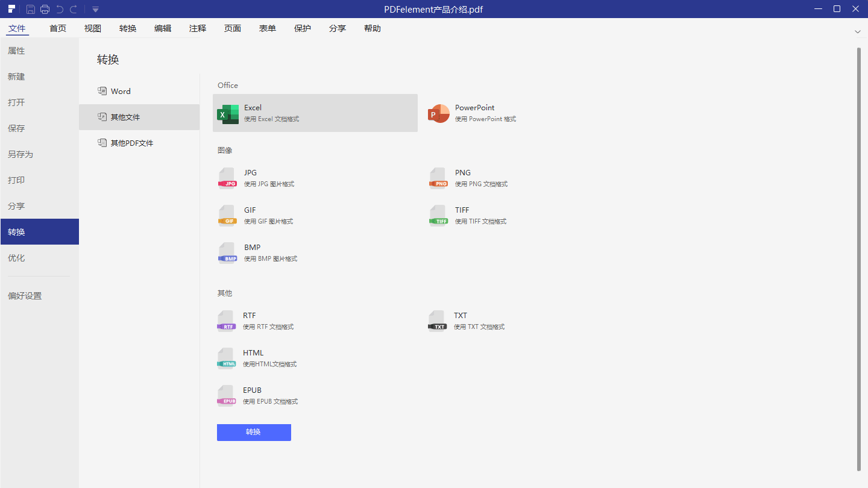Click 使用 GIF 图片格式 description
The height and width of the screenshot is (488, 868).
(x=268, y=222)
